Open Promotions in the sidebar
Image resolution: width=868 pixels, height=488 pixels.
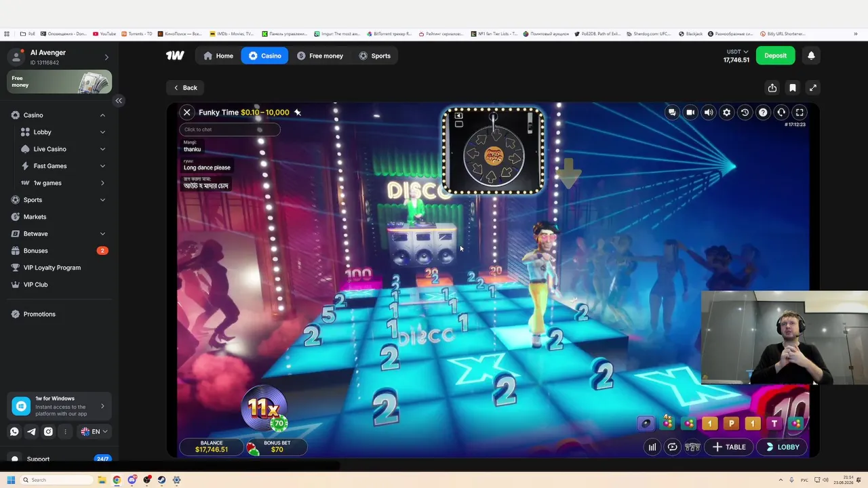click(x=60, y=314)
